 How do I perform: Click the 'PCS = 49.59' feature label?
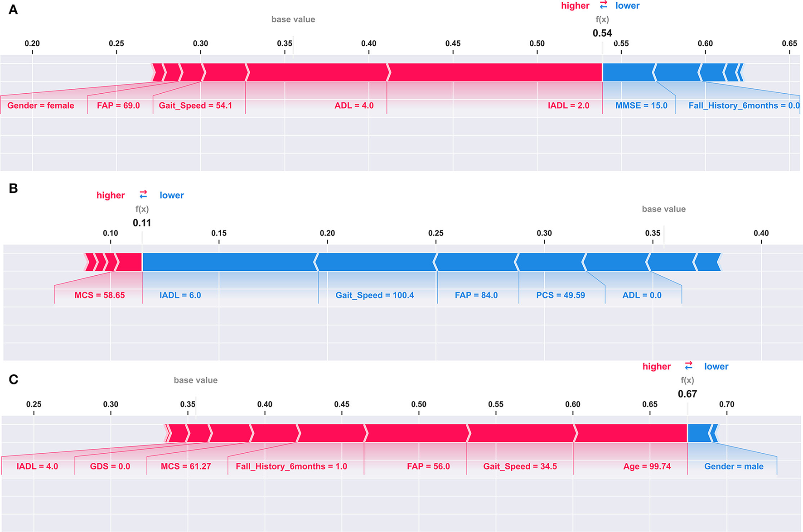560,295
